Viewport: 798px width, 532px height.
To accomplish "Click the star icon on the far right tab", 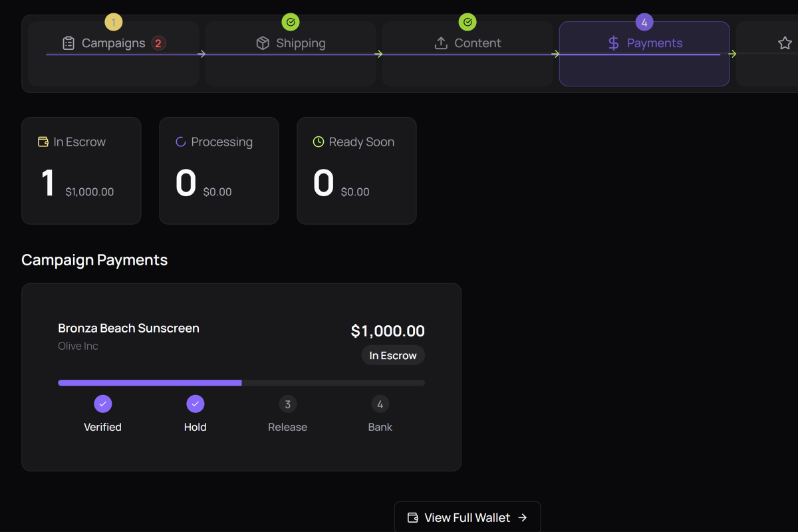I will [785, 43].
